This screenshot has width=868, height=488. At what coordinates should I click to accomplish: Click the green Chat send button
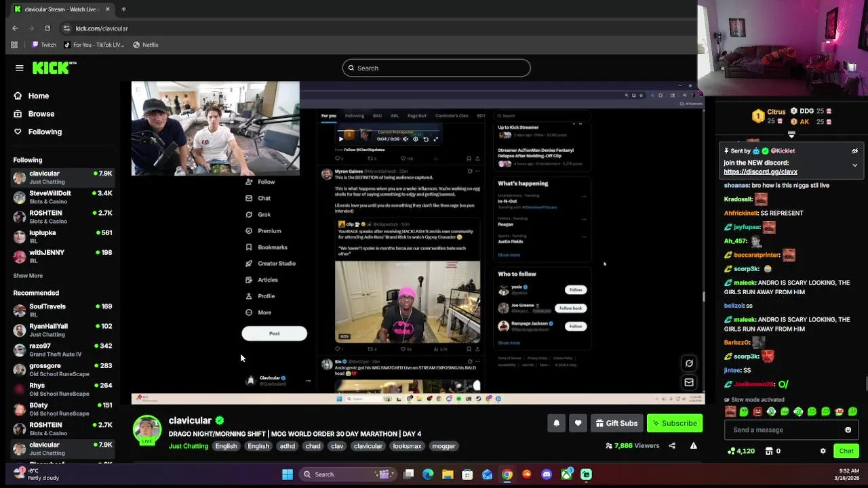[846, 451]
